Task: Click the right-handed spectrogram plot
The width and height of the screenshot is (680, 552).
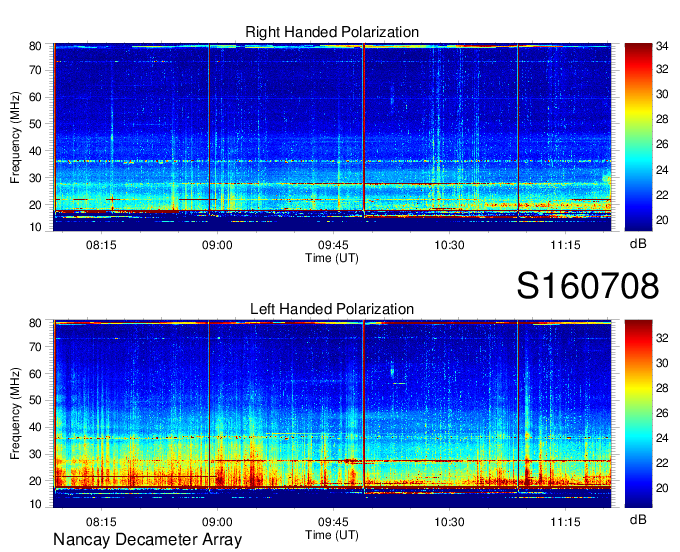Action: [332, 137]
